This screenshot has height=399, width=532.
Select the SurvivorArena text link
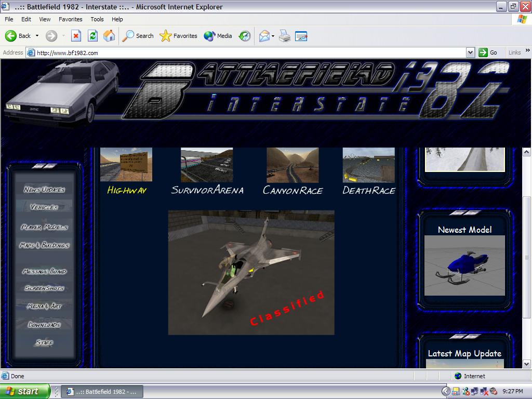point(207,190)
